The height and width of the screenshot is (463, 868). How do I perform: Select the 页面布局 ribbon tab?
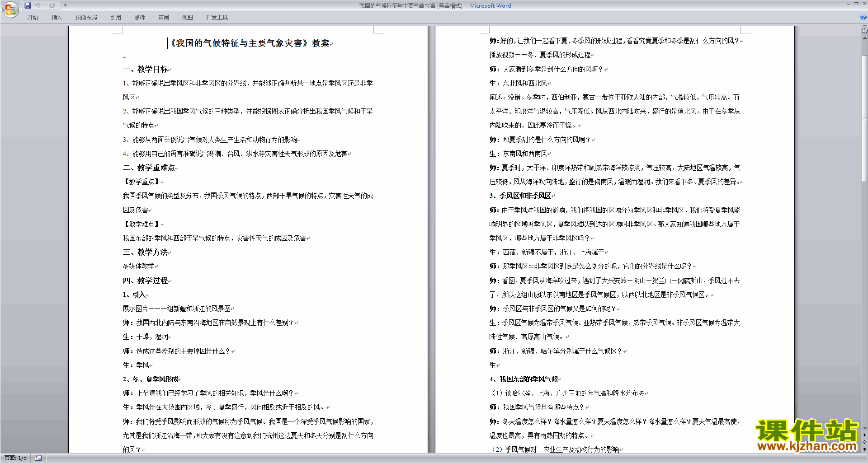pyautogui.click(x=86, y=18)
